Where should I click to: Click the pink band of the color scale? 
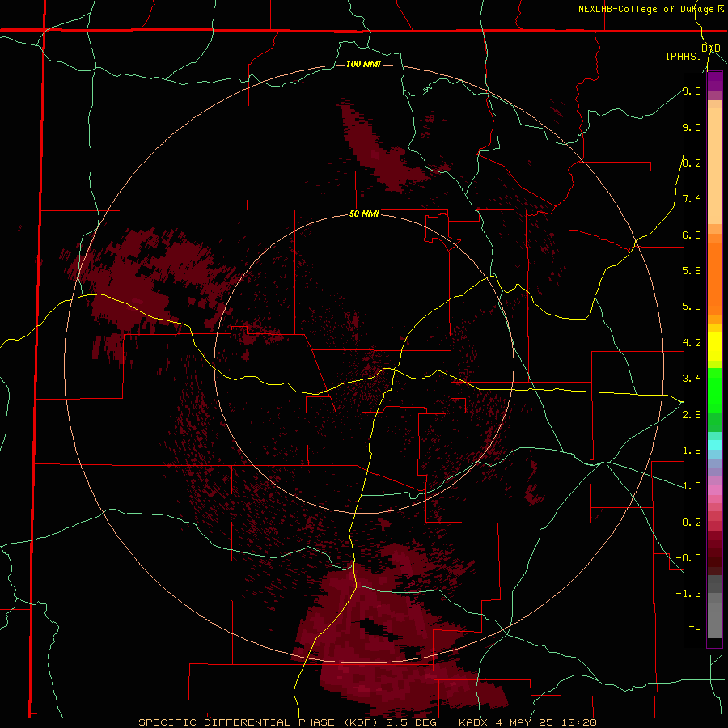pyautogui.click(x=714, y=490)
